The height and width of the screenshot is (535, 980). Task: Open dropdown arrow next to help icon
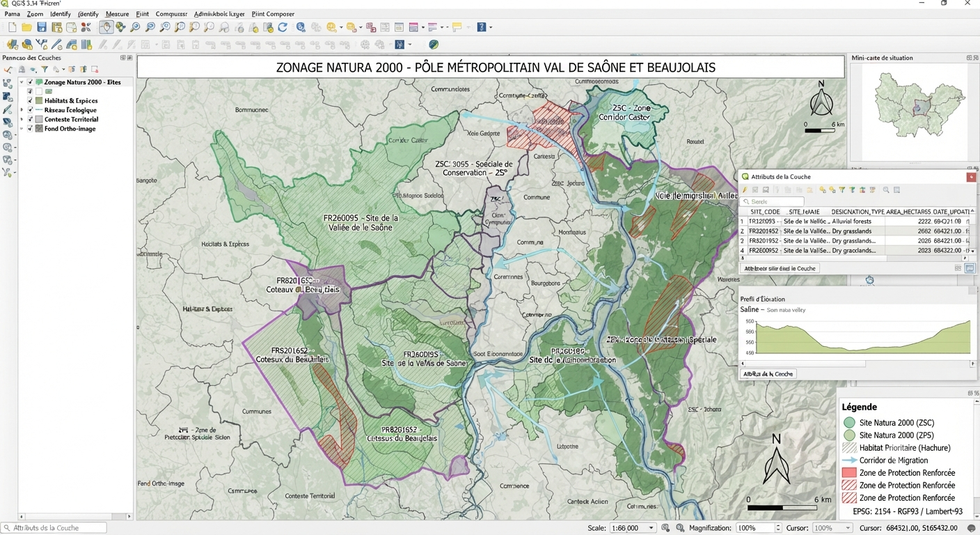pyautogui.click(x=491, y=27)
